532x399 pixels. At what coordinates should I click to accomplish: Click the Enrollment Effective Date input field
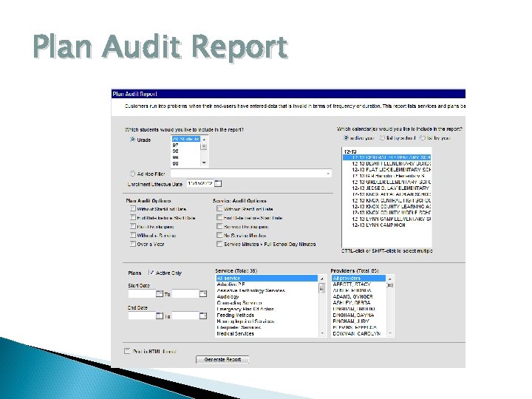coord(200,183)
